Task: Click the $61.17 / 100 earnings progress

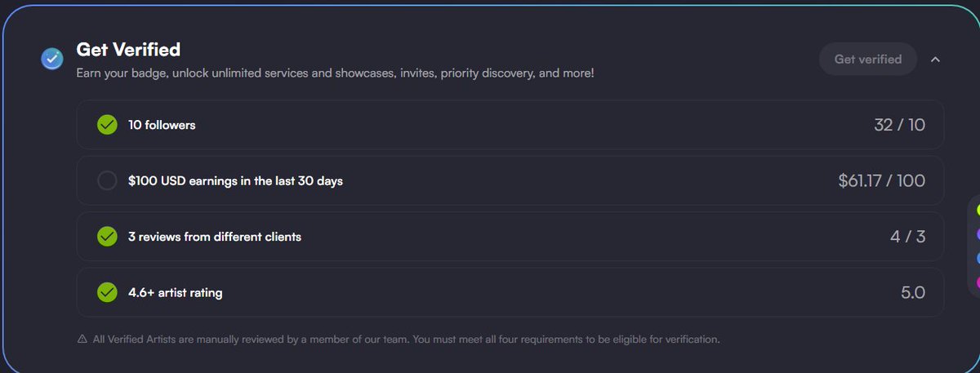Action: click(x=882, y=180)
